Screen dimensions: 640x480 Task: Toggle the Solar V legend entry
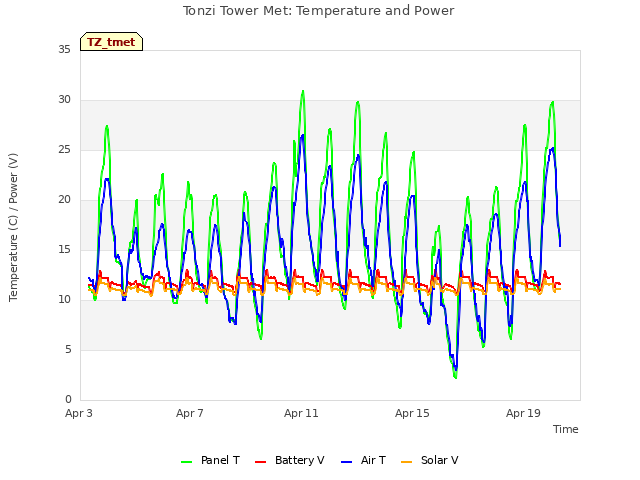429,460
